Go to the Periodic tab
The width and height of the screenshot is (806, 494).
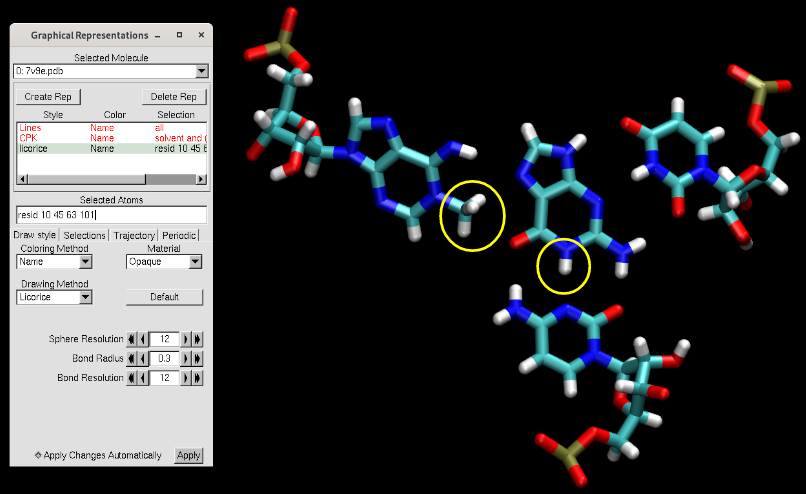179,235
